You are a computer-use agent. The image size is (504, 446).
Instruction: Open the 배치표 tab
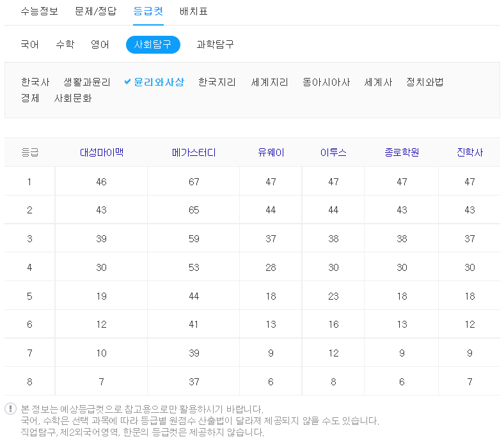(194, 12)
